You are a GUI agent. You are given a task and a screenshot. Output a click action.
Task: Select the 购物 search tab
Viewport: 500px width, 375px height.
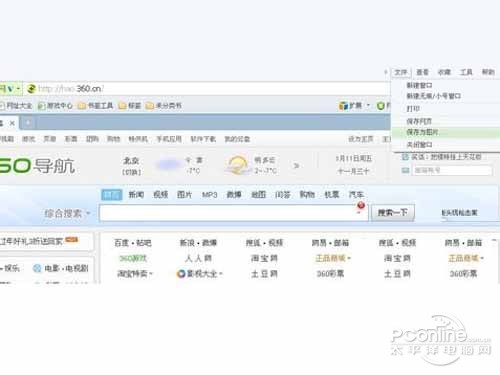[307, 195]
